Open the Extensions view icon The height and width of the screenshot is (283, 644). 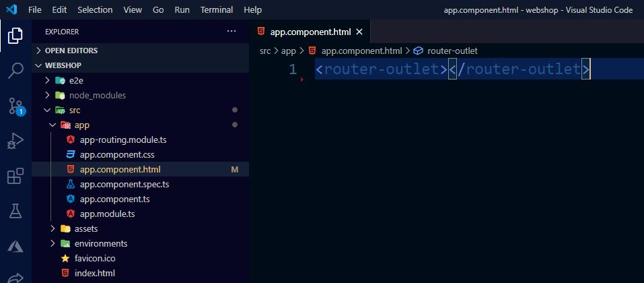click(x=15, y=177)
